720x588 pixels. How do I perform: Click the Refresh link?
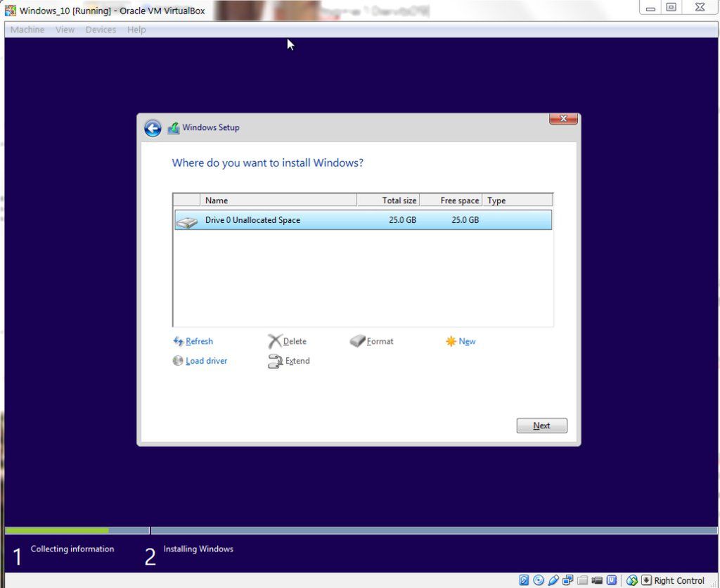(x=199, y=341)
